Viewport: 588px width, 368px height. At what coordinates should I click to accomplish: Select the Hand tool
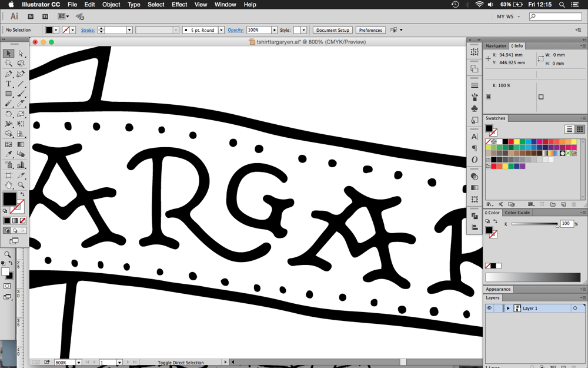[x=9, y=185]
